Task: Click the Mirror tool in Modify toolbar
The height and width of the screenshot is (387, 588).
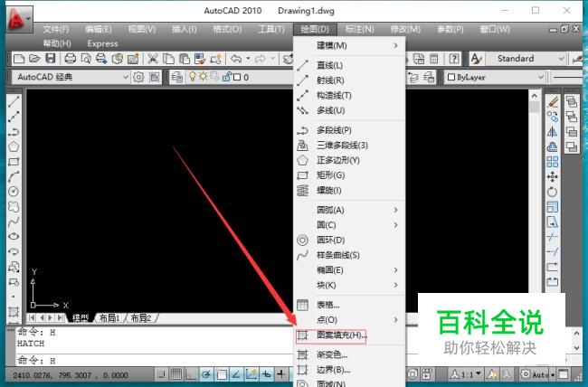Action: pos(553,132)
